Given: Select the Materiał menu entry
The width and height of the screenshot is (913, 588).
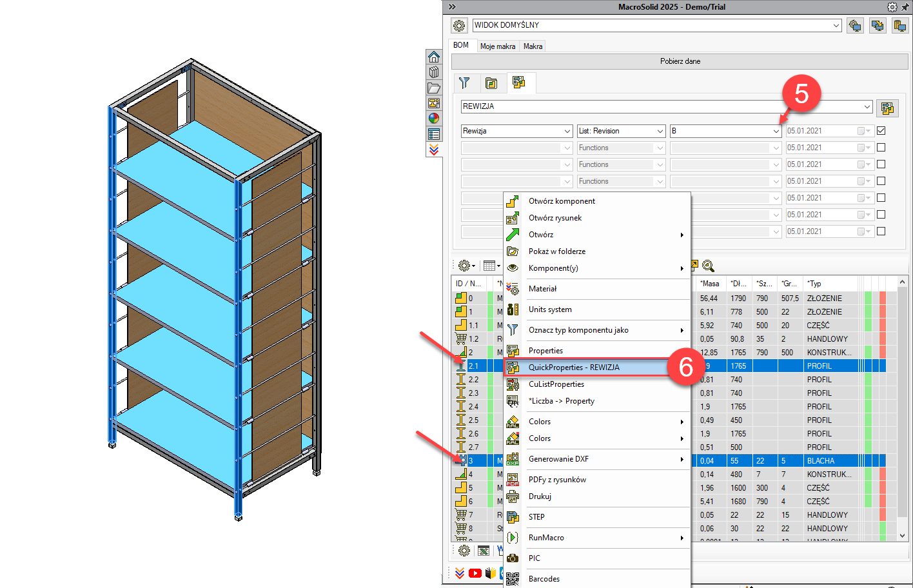Looking at the screenshot, I should 597,289.
